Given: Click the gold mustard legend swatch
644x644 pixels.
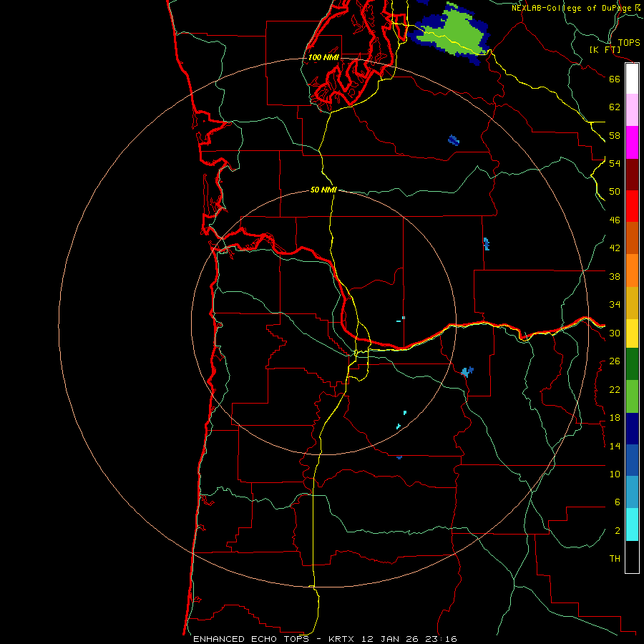Looking at the screenshot, I should (x=632, y=303).
